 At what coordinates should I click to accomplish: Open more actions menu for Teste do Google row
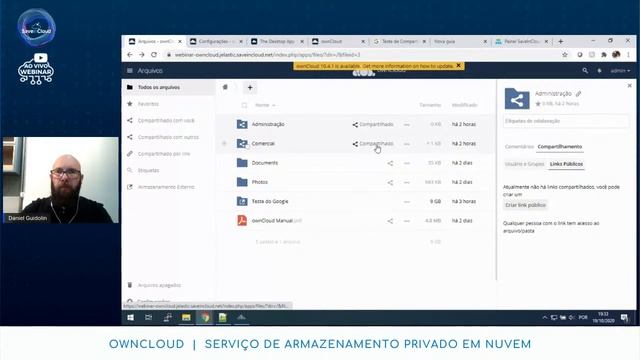[x=407, y=201]
